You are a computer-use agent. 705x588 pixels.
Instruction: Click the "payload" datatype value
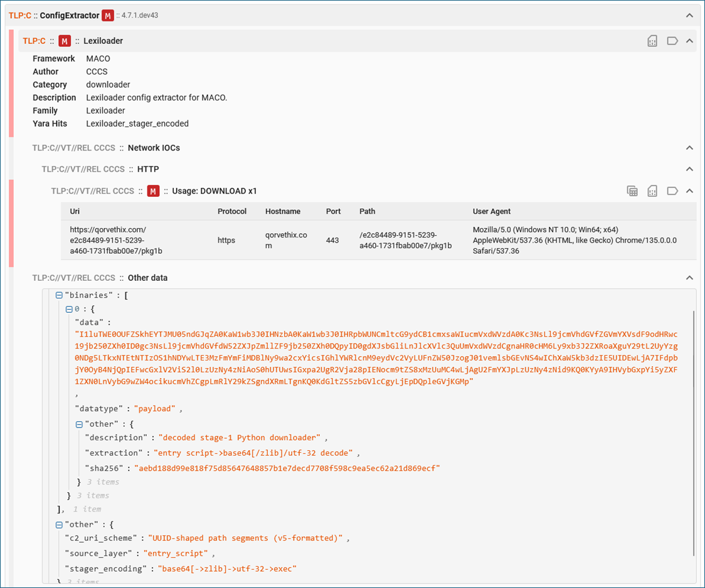point(155,409)
